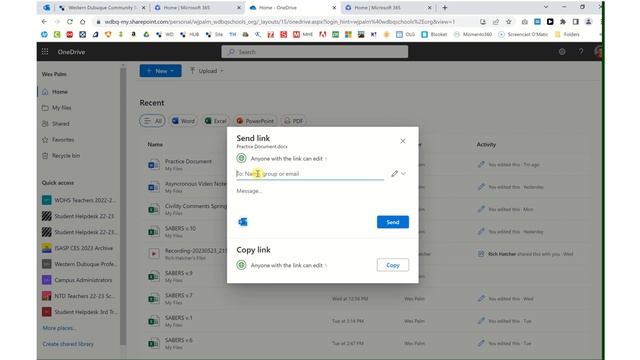
Task: Switch to the first Home | Microsoft 365 tab
Action: click(x=197, y=7)
